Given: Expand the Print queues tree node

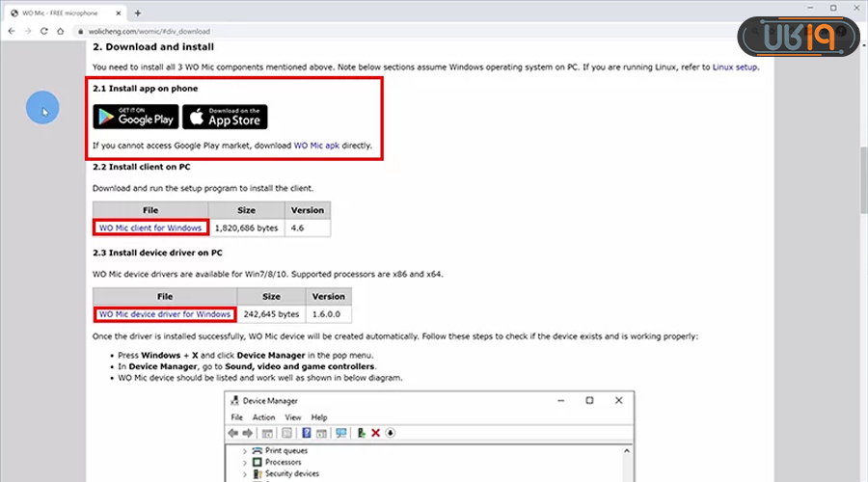Looking at the screenshot, I should pyautogui.click(x=244, y=450).
